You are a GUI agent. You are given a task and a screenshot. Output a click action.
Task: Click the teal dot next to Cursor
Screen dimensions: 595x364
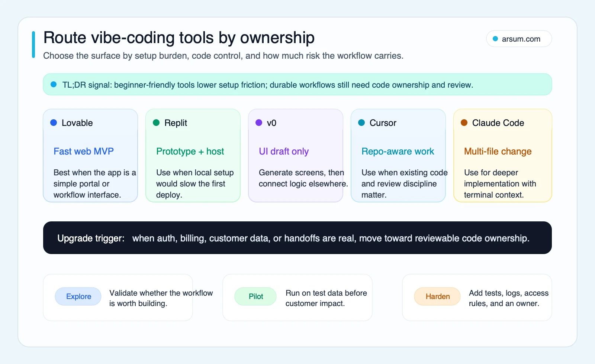pos(361,123)
